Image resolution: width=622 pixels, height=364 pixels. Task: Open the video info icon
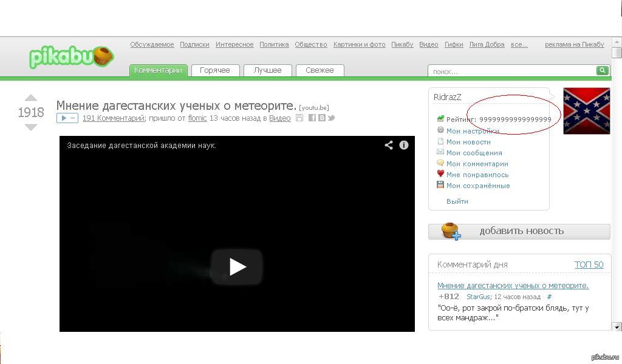[x=404, y=145]
